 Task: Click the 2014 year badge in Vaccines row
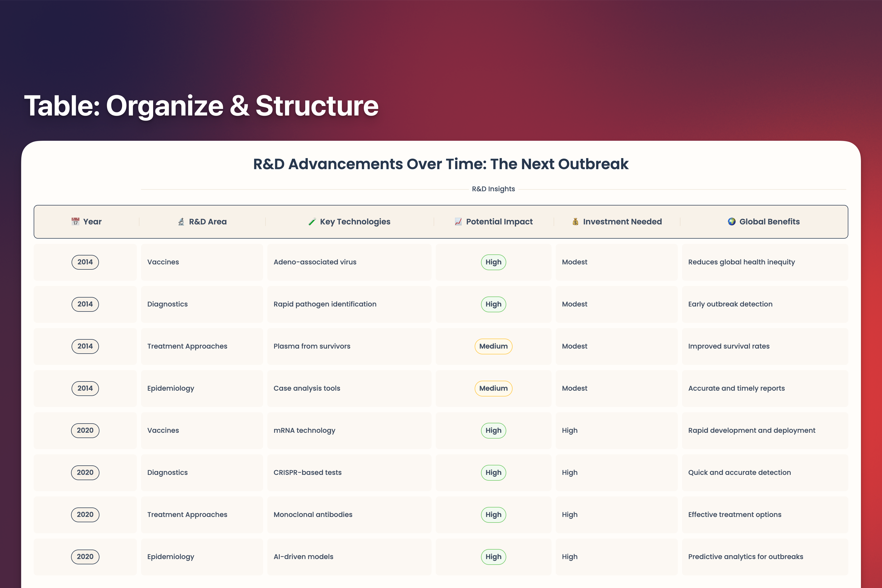pos(85,262)
